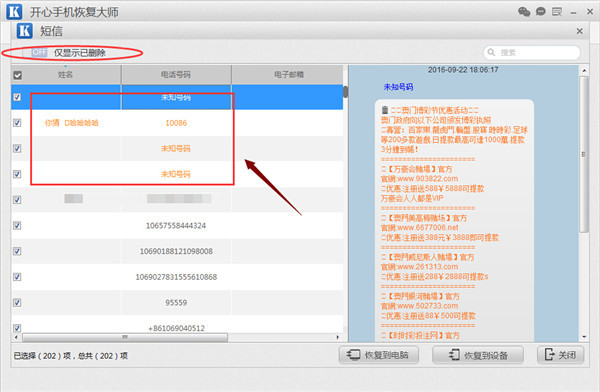
Task: Click the 恢复到设备 button
Action: 478,355
